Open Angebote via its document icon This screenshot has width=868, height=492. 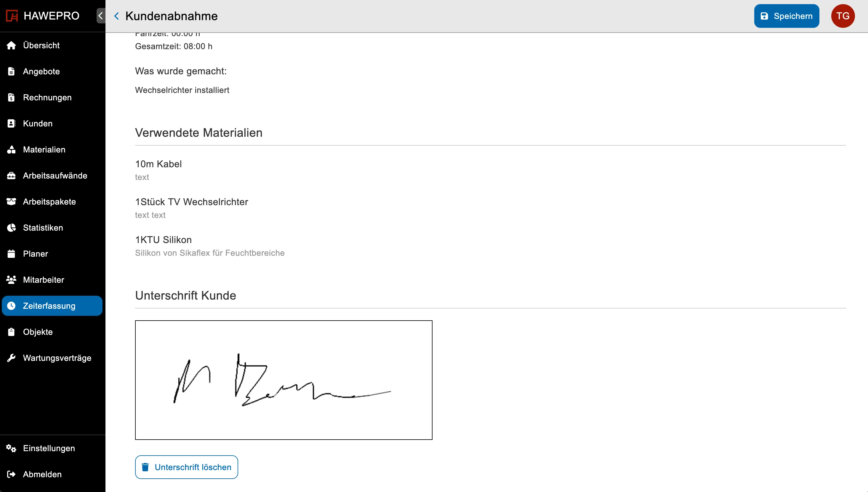pyautogui.click(x=11, y=71)
